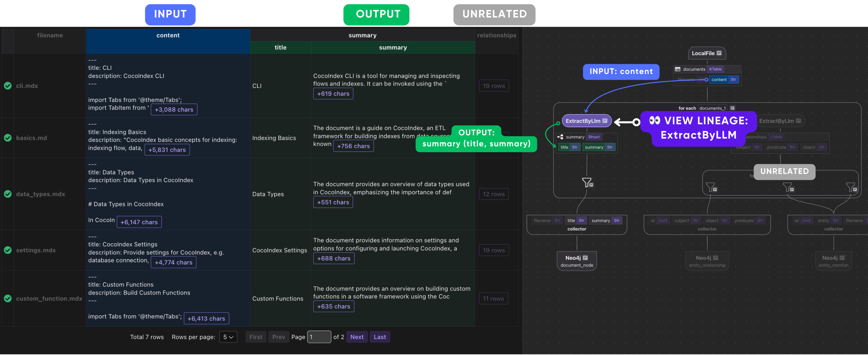Select the top-level summary column header
This screenshot has width=868, height=355.
coord(362,35)
